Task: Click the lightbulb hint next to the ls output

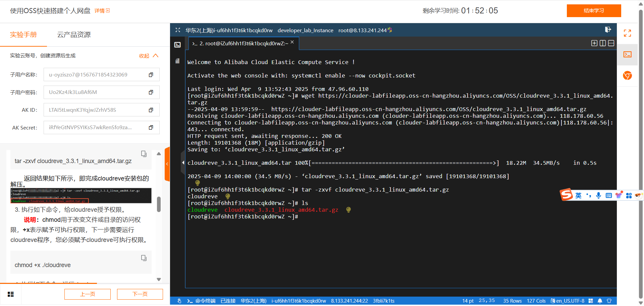Action: tap(348, 210)
